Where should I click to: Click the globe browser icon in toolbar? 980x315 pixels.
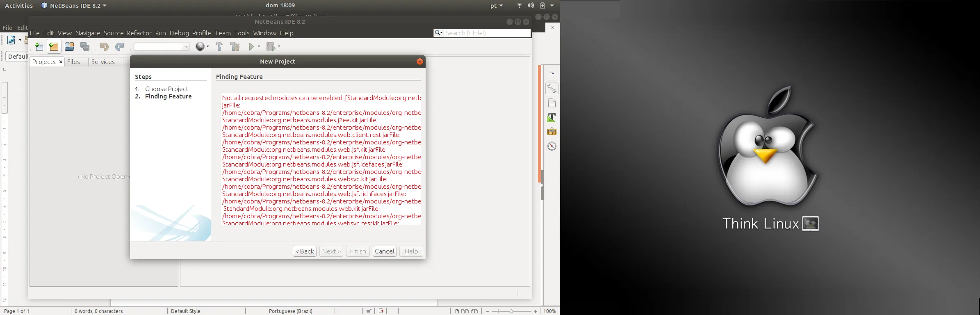[200, 46]
